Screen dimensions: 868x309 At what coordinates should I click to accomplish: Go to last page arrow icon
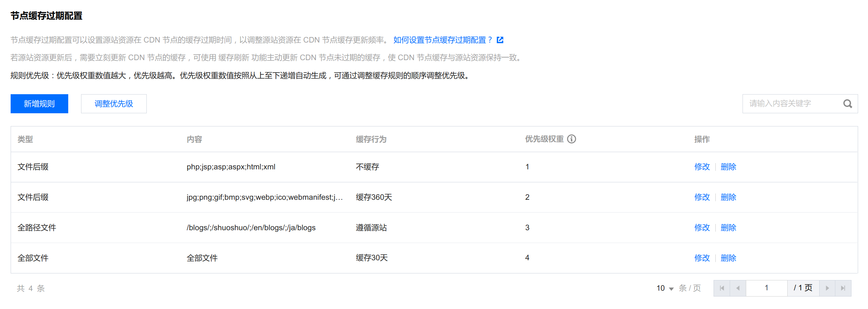click(x=843, y=288)
